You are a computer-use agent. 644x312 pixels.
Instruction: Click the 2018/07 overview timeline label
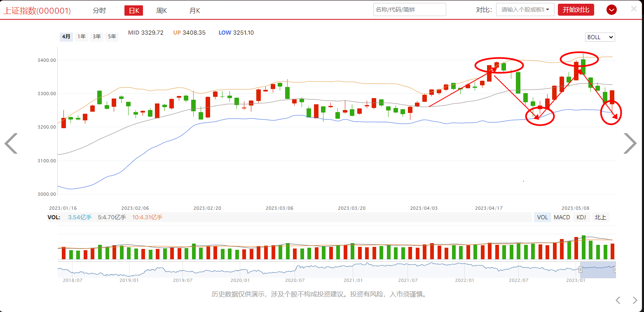tap(72, 280)
